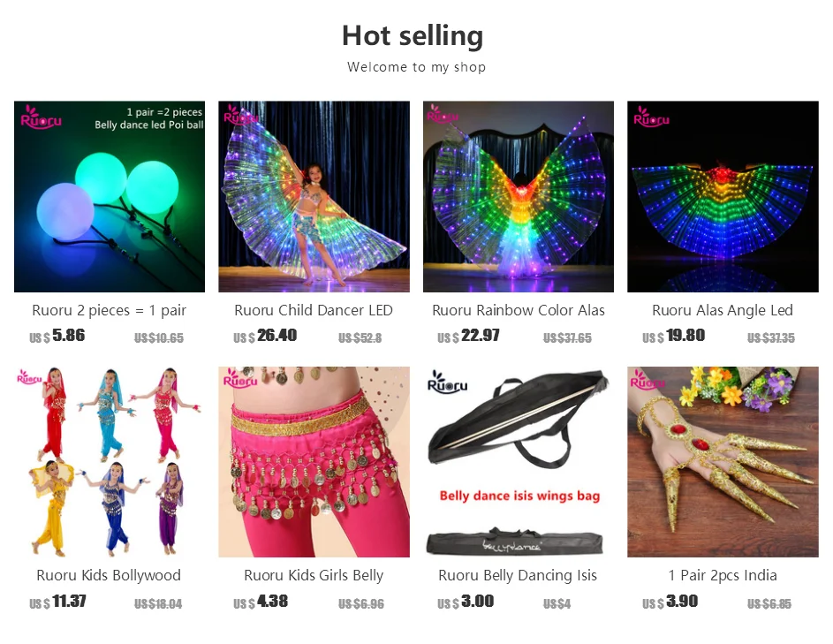The width and height of the screenshot is (833, 644).
Task: Click the 'Ruoru 2 pieces = 1 pair' title
Action: [x=110, y=310]
